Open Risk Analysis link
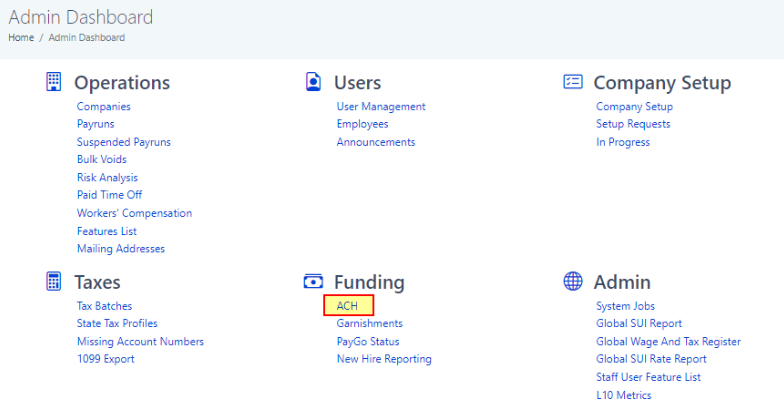The image size is (784, 419). coord(107,178)
